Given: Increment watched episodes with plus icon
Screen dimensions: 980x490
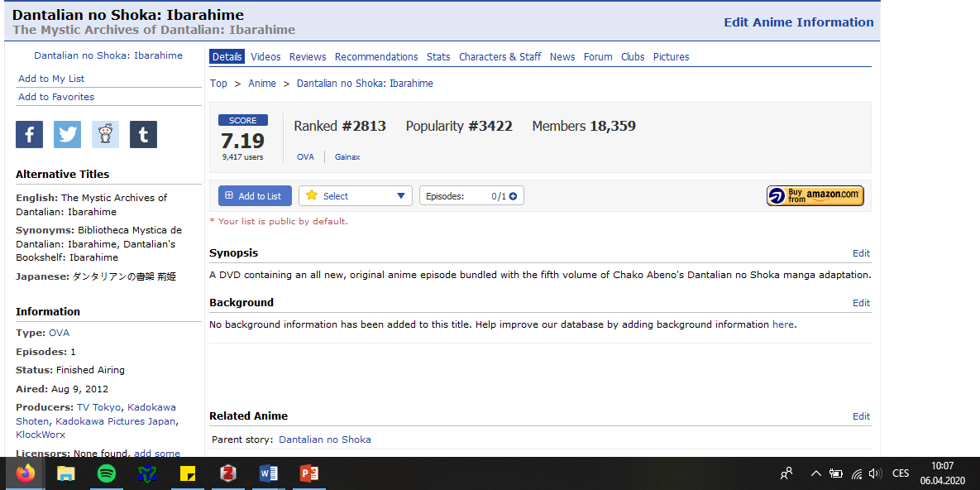Looking at the screenshot, I should pos(513,196).
